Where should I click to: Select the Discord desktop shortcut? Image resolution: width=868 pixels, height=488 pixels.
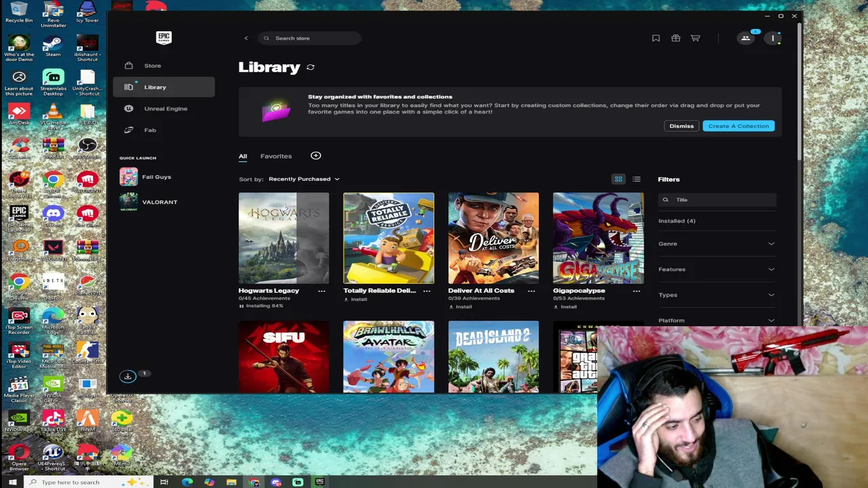(53, 217)
